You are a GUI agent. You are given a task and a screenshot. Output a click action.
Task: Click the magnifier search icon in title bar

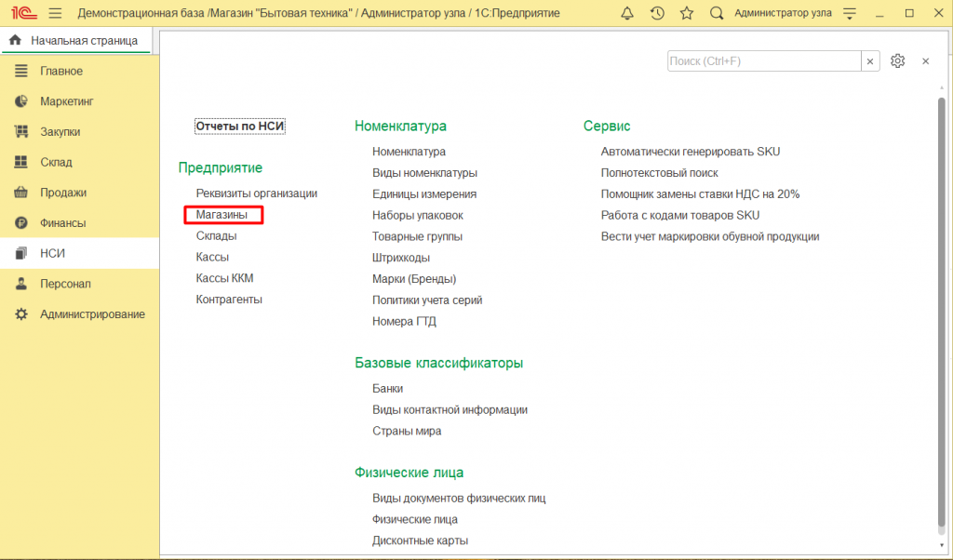point(717,14)
